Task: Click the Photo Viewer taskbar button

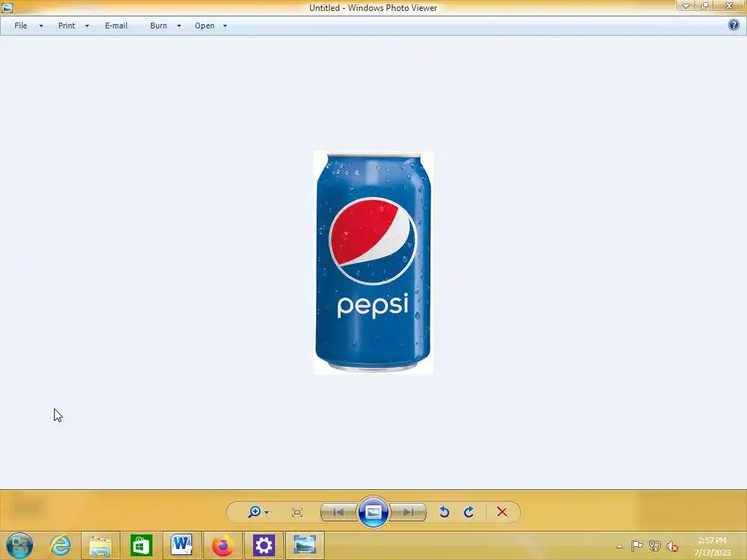Action: pos(305,545)
